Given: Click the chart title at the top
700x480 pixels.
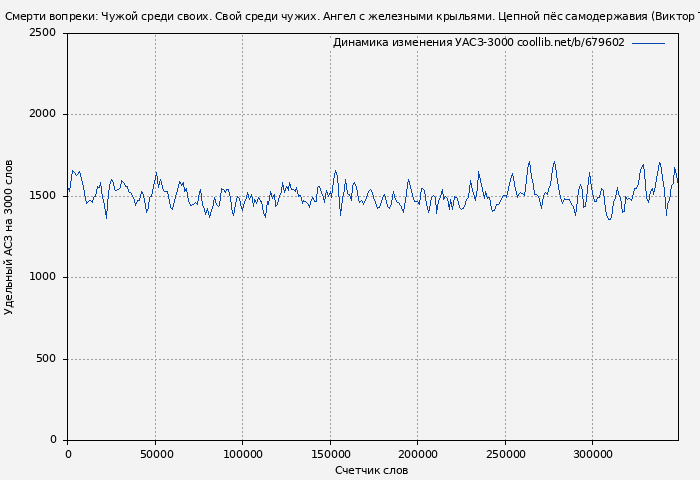Looking at the screenshot, I should 350,16.
